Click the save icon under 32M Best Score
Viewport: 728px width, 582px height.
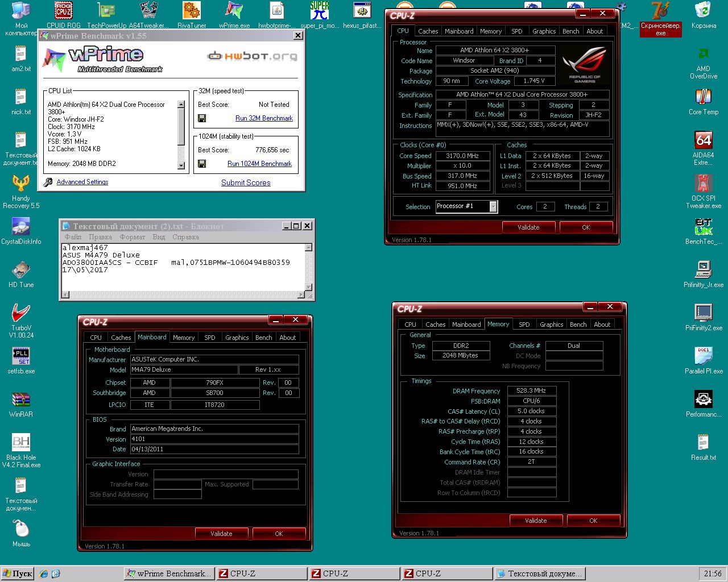point(202,118)
